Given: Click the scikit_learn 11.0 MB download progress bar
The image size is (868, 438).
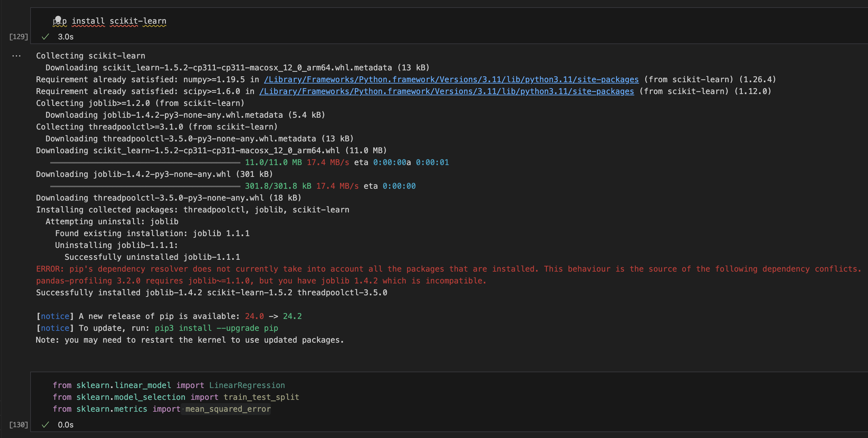Looking at the screenshot, I should click(145, 162).
